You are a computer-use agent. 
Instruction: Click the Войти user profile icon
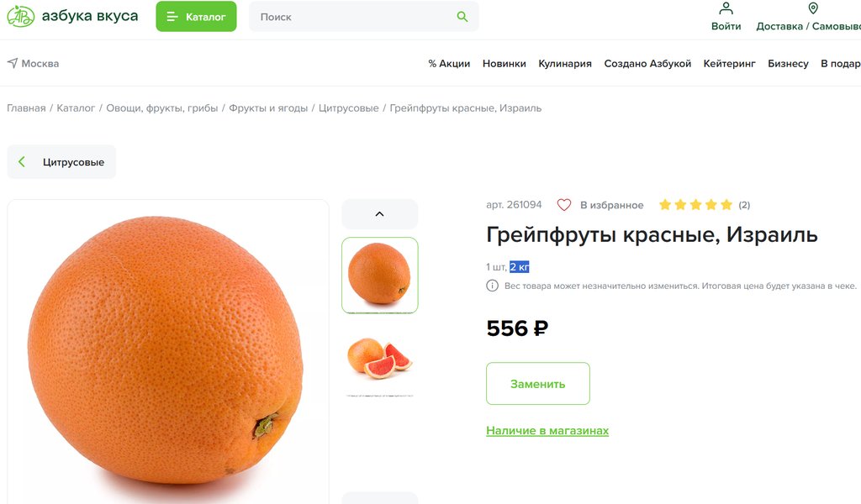coord(726,8)
